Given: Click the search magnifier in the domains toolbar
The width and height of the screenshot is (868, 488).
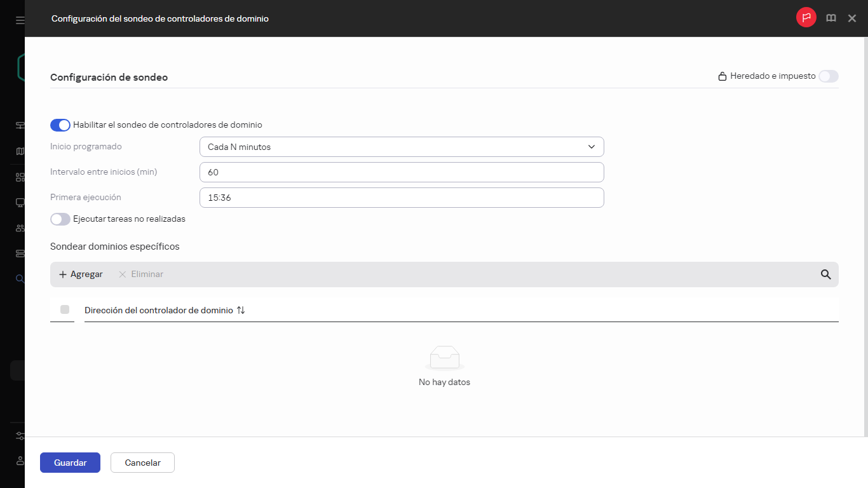Looking at the screenshot, I should click(825, 274).
